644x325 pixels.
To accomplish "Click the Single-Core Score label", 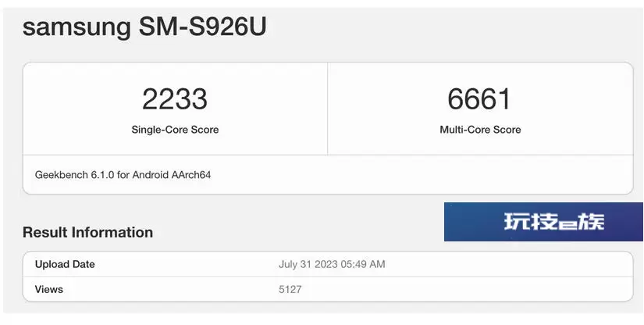I will (x=175, y=130).
